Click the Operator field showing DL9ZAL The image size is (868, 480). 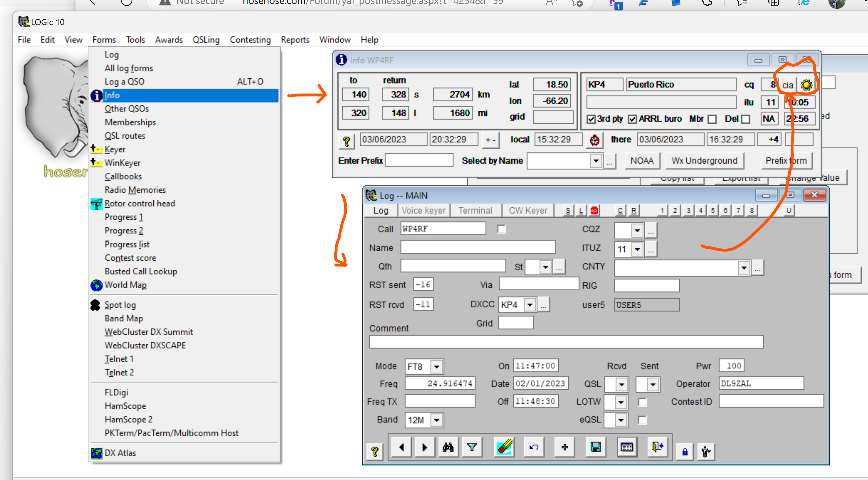761,384
